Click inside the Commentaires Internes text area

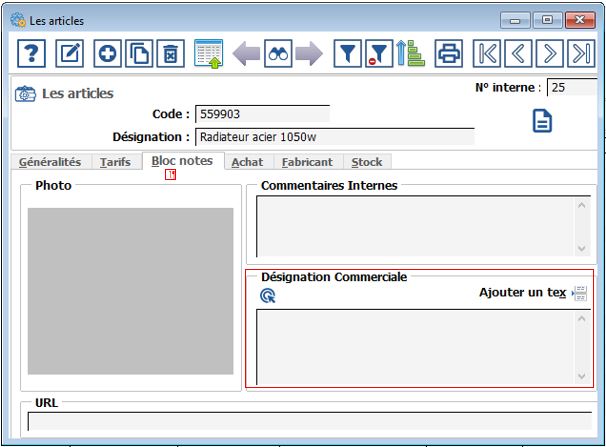pyautogui.click(x=415, y=226)
